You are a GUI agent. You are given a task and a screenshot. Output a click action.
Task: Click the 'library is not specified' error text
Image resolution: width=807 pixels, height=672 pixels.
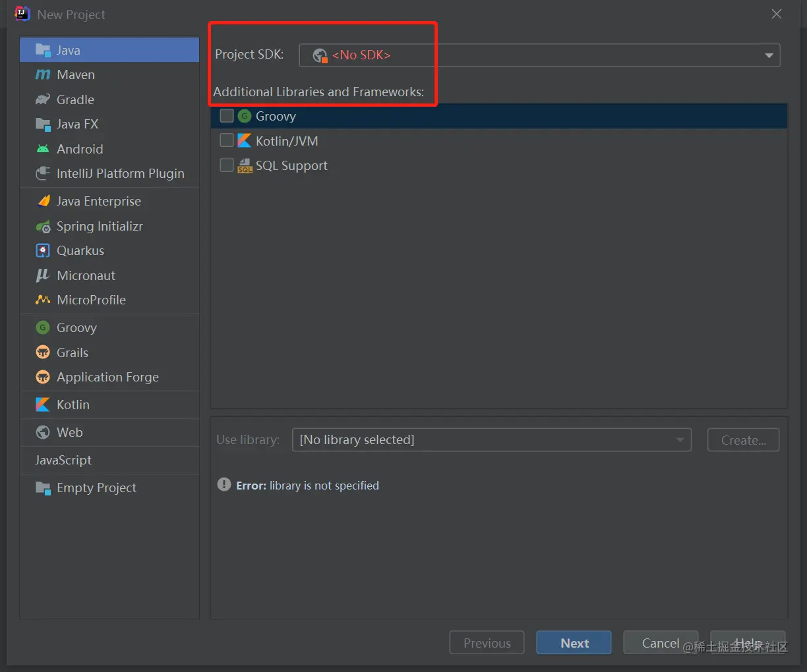tap(324, 486)
